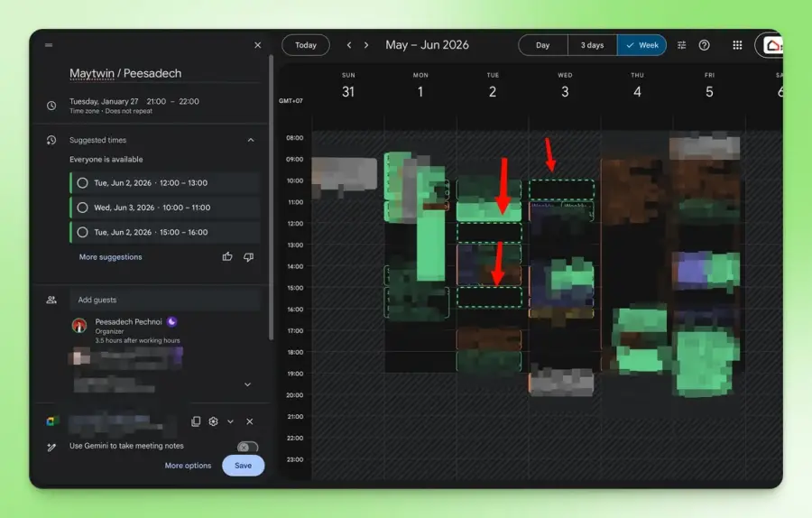Click Does not repeat option
Screen dimensions: 812x518
[x=129, y=111]
